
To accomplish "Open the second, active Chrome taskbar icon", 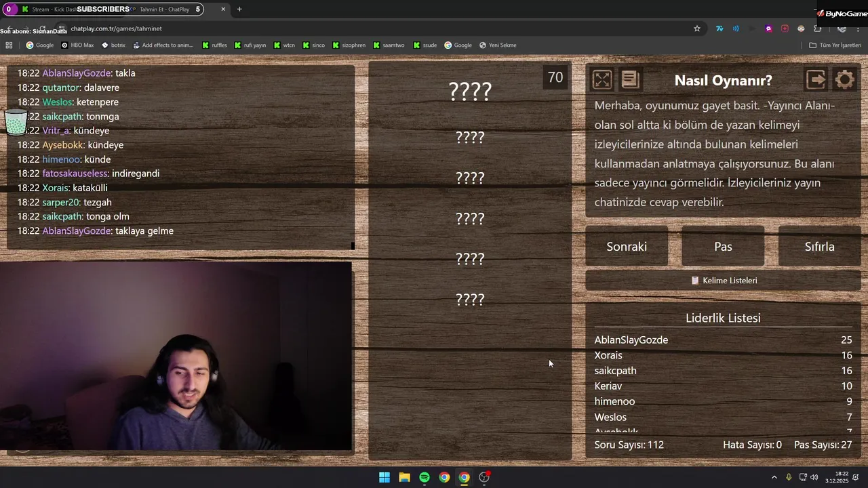I will tap(464, 477).
